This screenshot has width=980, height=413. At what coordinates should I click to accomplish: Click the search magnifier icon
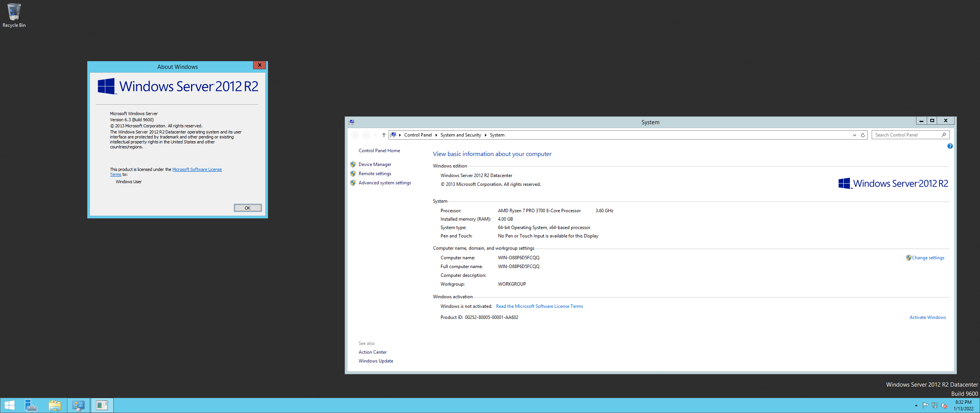pos(944,135)
